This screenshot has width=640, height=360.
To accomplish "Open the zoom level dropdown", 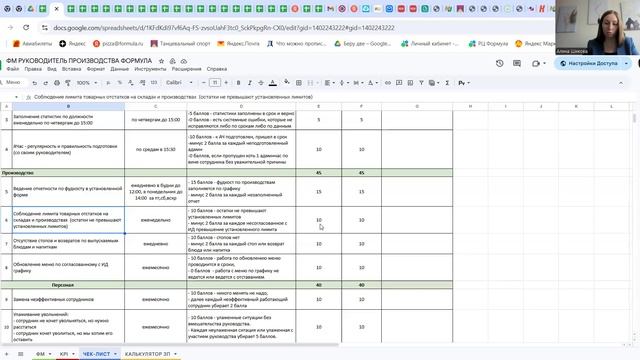I will (87, 83).
